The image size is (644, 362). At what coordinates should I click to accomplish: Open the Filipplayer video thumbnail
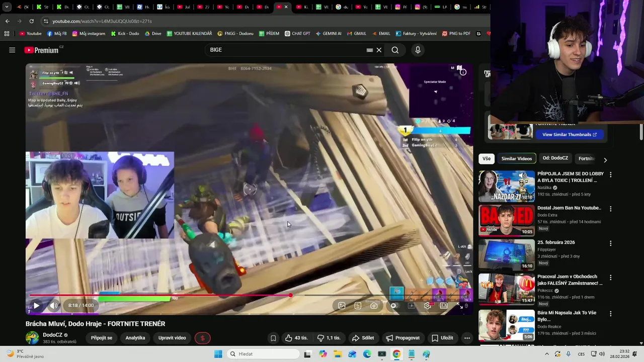pyautogui.click(x=507, y=255)
